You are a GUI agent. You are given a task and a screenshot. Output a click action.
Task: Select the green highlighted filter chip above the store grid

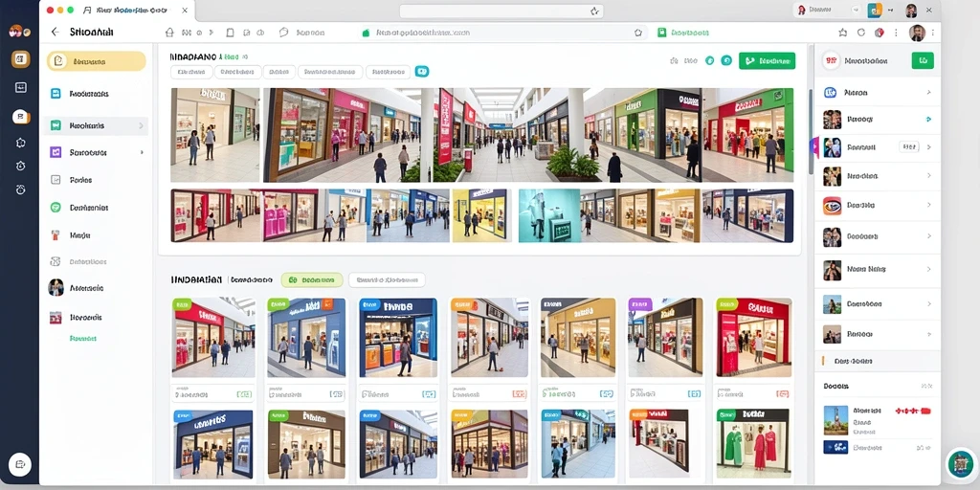(x=312, y=280)
